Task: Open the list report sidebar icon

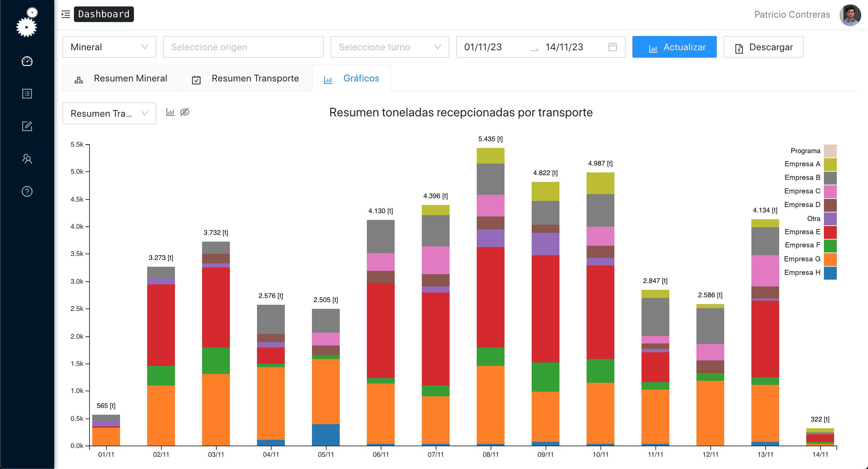Action: 27,94
